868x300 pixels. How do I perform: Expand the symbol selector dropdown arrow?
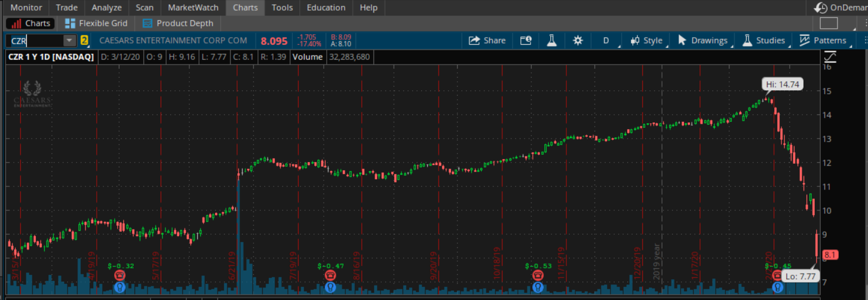(x=70, y=41)
